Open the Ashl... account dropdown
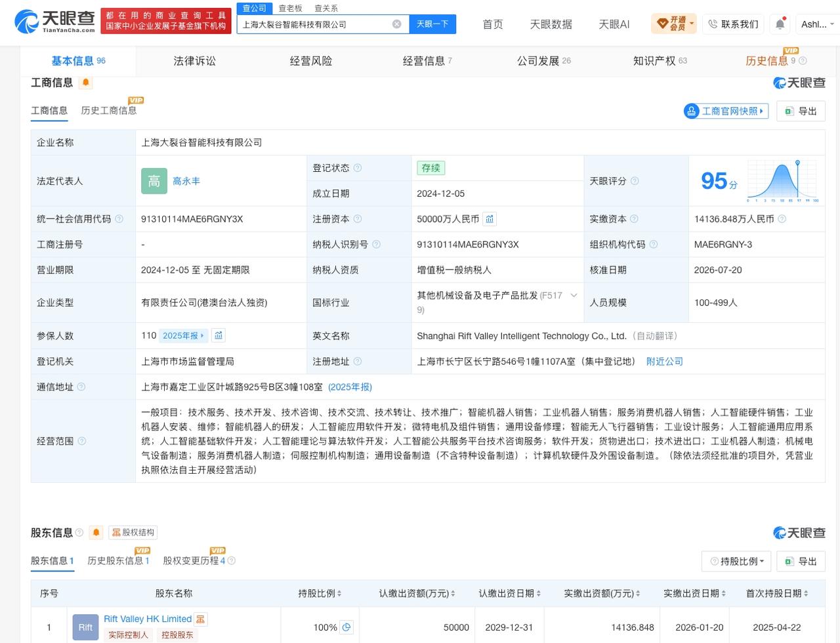This screenshot has width=840, height=643. click(818, 24)
